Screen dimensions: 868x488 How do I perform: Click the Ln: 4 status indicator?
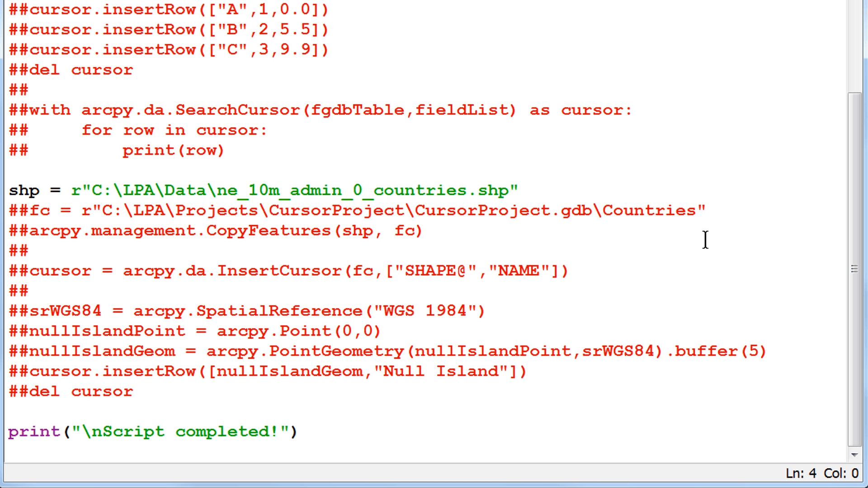(x=801, y=473)
